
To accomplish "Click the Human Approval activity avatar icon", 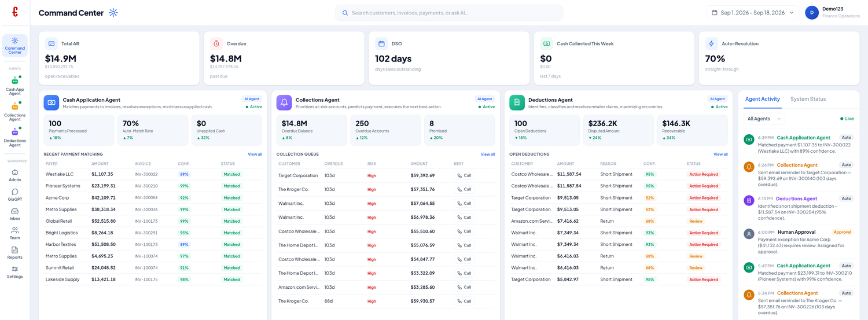I will coord(749,234).
